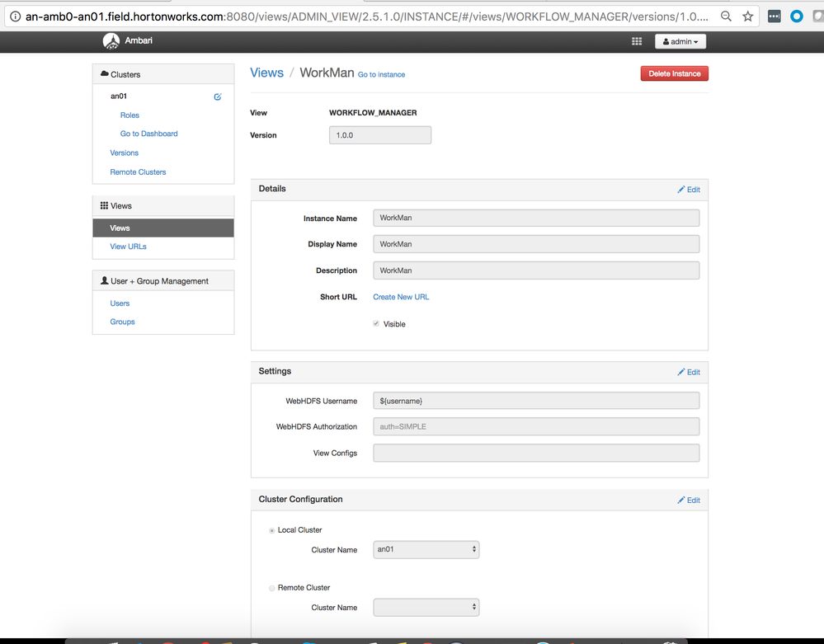Open the Remote Cluster Name dropdown
Screen dimensions: 824x644
click(426, 607)
